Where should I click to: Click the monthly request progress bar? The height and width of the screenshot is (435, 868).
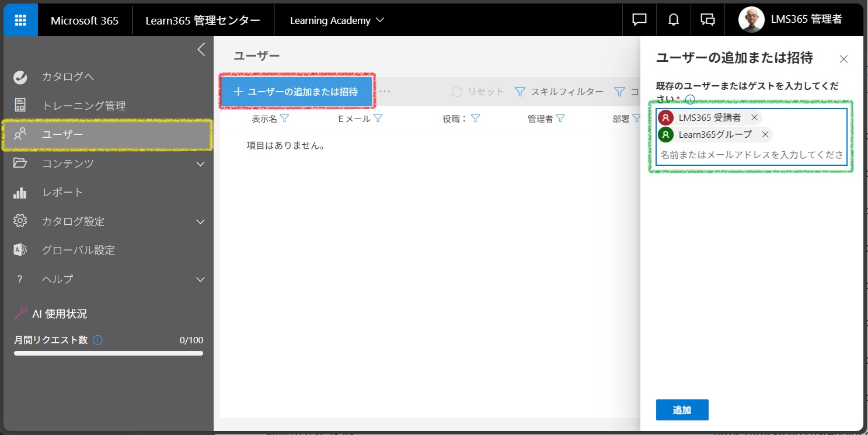(109, 353)
